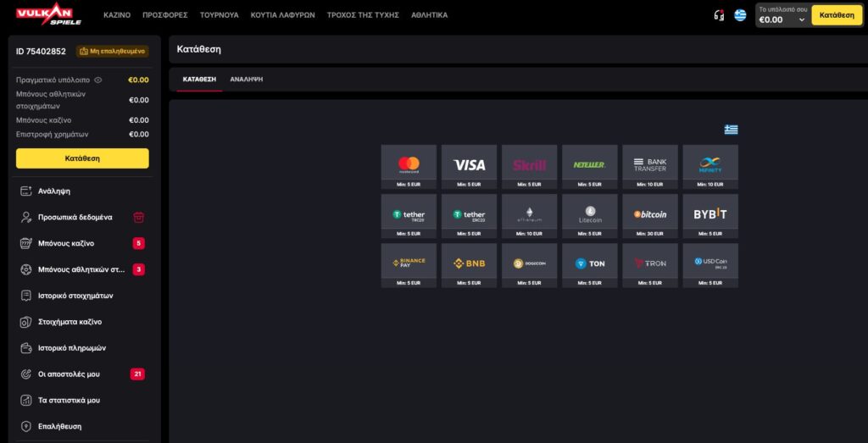Select Binance Pay deposit method

click(409, 263)
